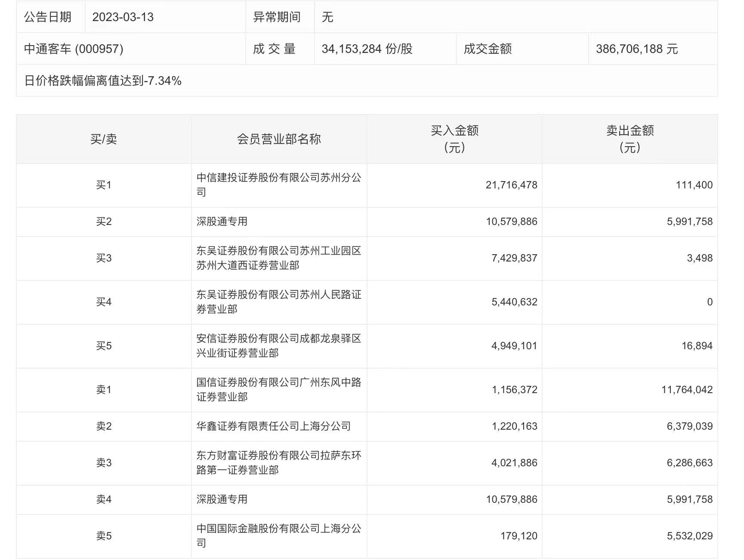Click the stock name 中通客车 (000957)

pos(74,49)
